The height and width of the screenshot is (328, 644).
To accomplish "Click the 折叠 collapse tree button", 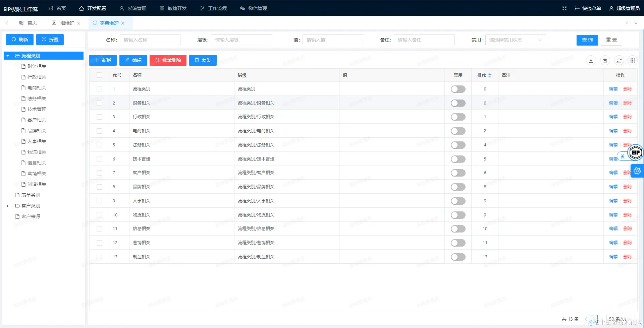I will pos(50,40).
